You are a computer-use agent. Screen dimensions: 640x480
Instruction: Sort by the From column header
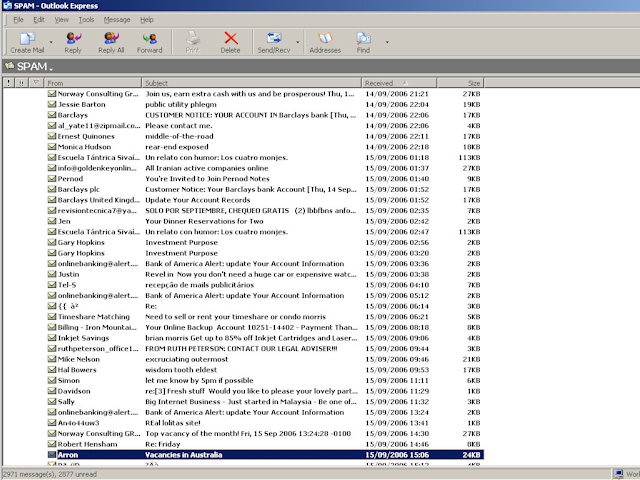coord(93,83)
